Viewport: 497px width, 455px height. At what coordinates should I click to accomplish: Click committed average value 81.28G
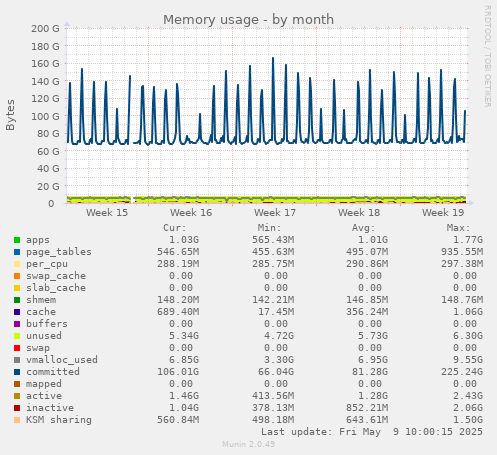pos(370,372)
